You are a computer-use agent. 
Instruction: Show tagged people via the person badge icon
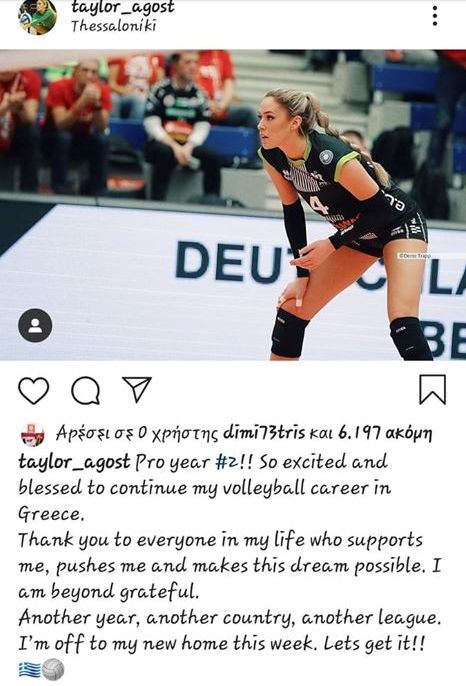[35, 325]
